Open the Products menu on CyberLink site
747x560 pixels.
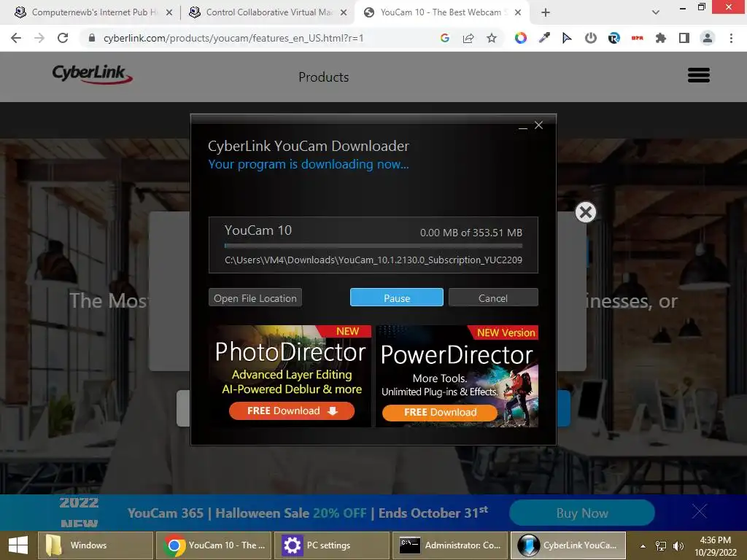click(323, 77)
